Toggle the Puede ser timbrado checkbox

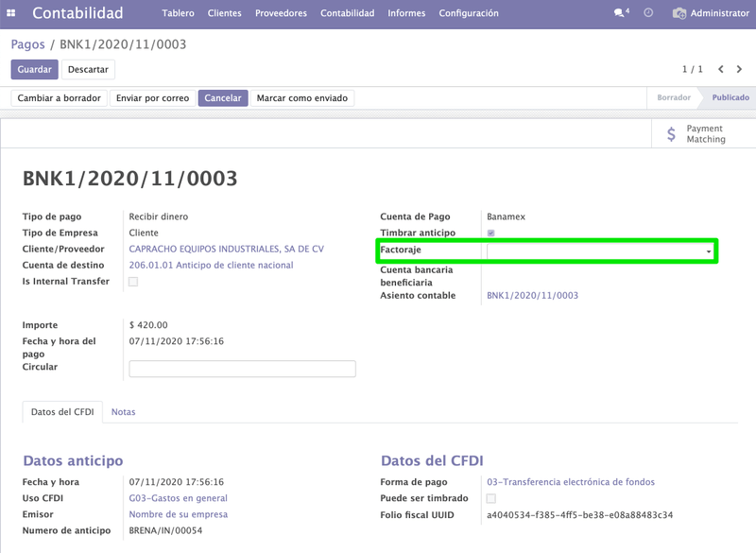tap(490, 498)
